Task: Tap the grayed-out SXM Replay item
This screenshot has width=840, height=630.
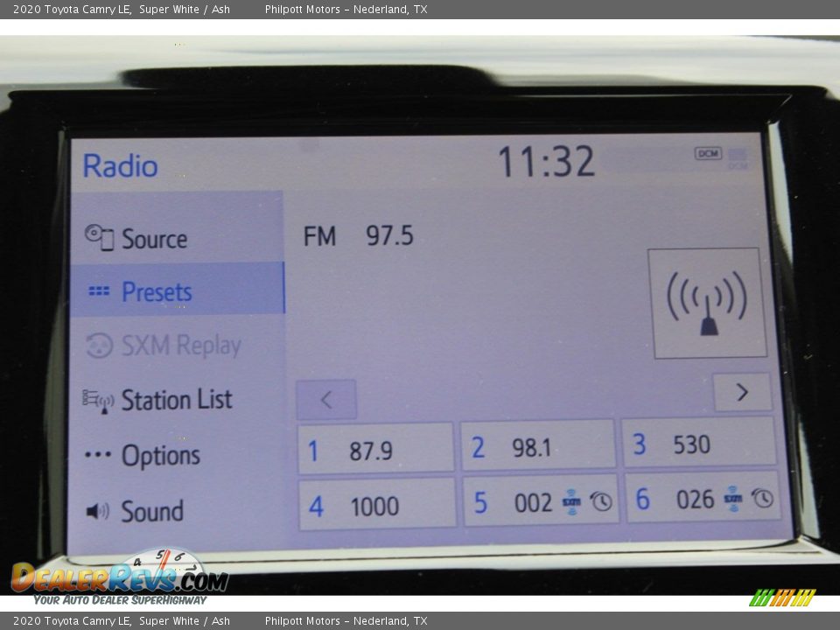Action: point(177,345)
